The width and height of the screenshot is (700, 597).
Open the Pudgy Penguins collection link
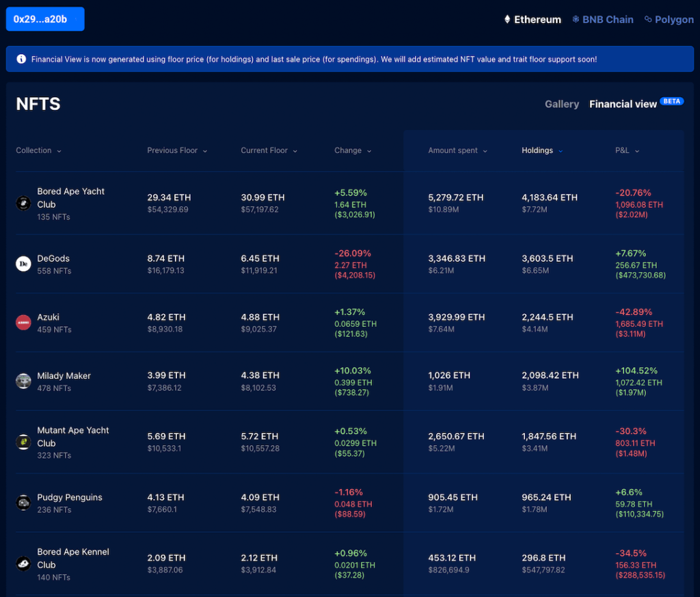70,497
